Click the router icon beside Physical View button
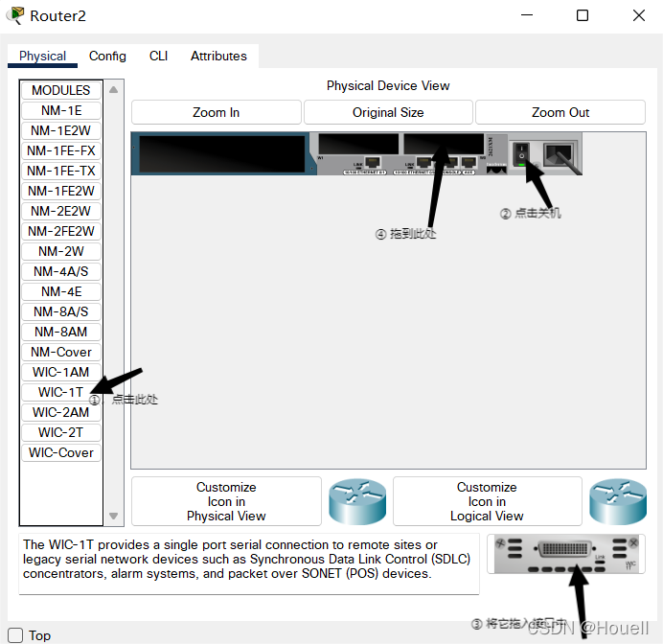Viewport: 663px width, 644px height. tap(357, 501)
